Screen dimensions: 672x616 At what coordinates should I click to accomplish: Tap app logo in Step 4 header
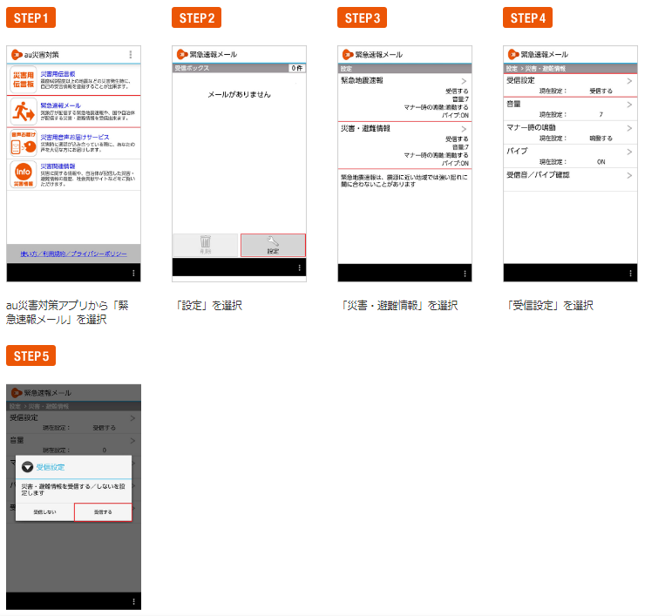tap(513, 54)
